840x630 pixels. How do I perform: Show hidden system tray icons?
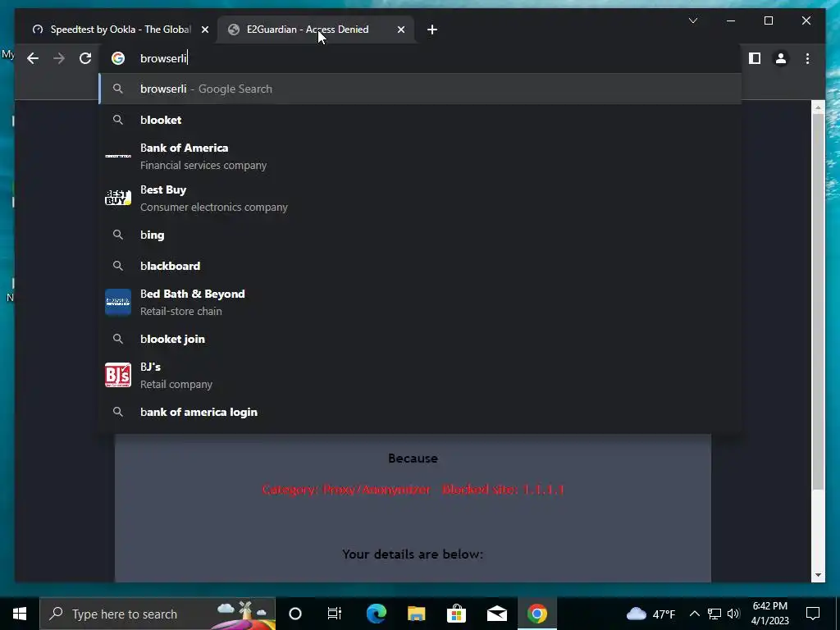694,614
